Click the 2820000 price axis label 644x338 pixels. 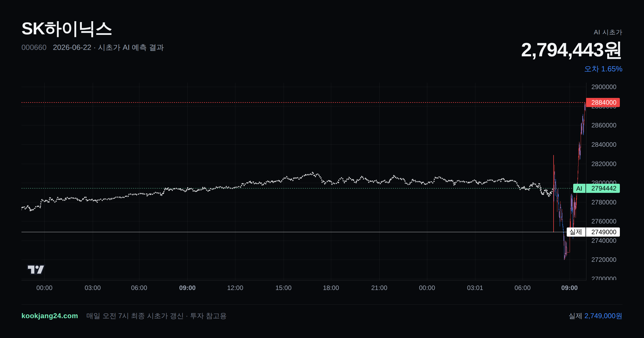coord(604,164)
